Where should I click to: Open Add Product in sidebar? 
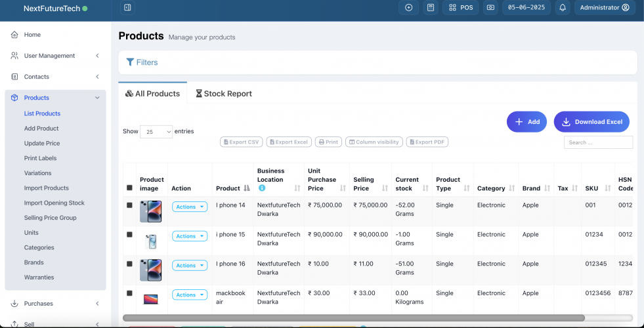pyautogui.click(x=41, y=128)
